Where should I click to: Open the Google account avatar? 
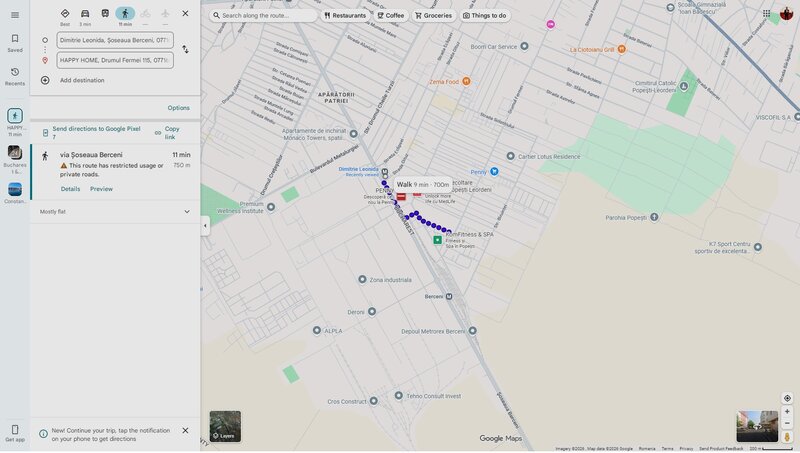point(786,14)
